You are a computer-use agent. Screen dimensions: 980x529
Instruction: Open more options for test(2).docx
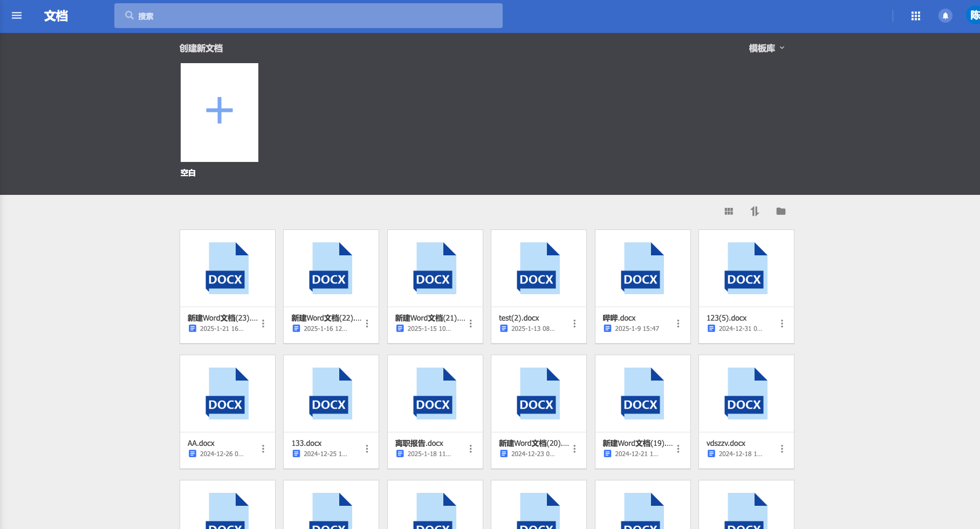point(574,323)
